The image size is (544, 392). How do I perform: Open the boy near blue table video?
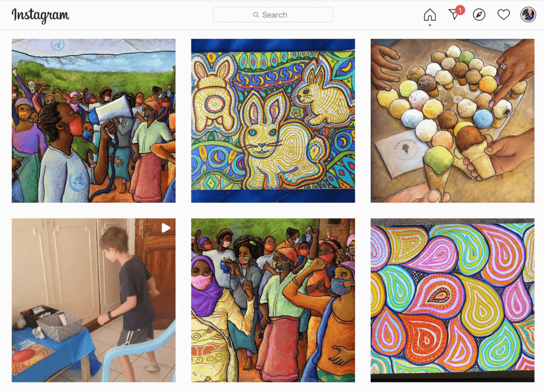(x=93, y=300)
